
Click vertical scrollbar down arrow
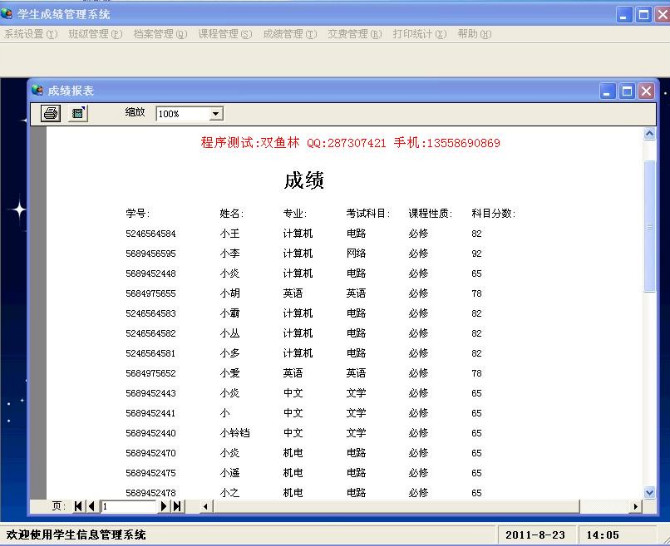(649, 493)
